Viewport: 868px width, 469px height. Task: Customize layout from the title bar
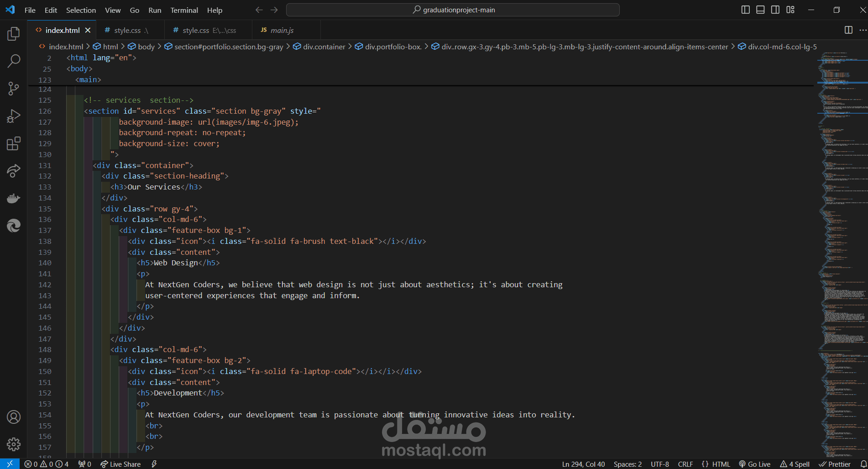point(790,10)
